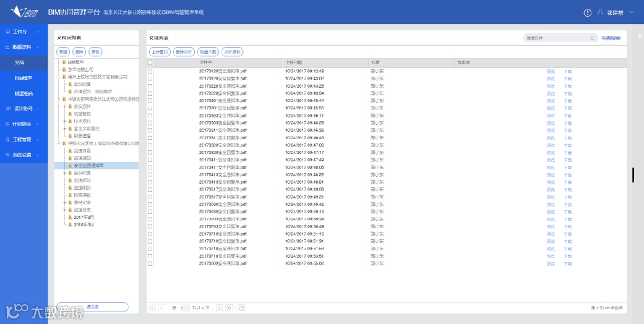The image size is (644, 324).
Task: Expand the 工作台 menu chevron
Action: 38,32
